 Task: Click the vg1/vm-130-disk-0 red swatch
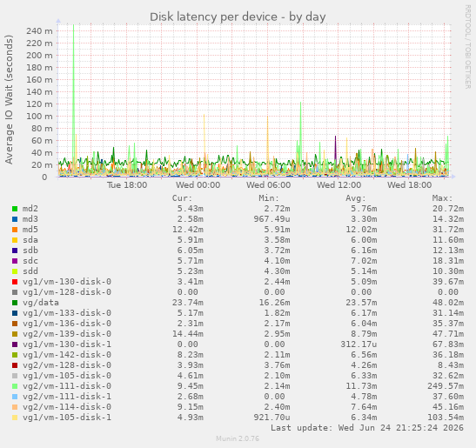coord(15,282)
